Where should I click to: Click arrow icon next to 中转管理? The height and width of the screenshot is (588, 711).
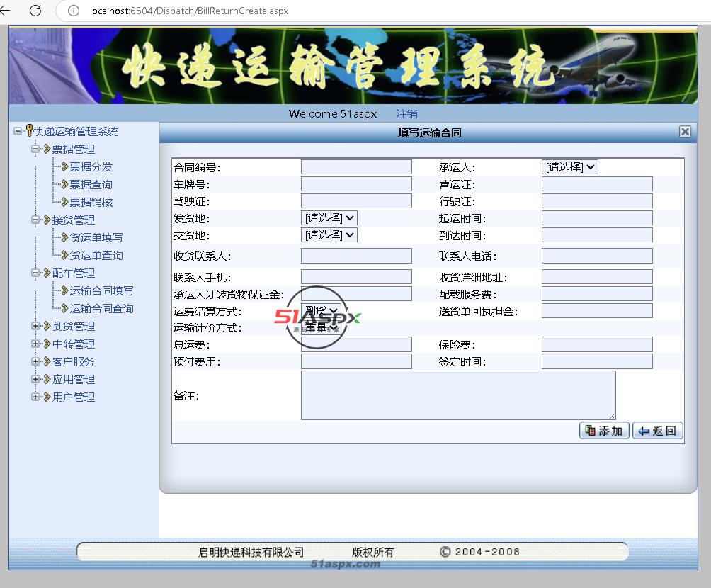coord(47,344)
